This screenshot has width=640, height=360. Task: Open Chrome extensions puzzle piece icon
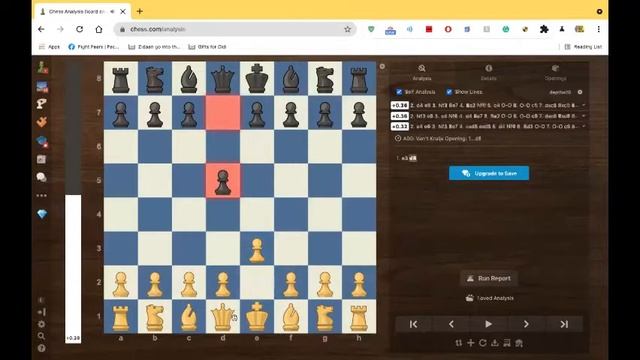[544, 29]
